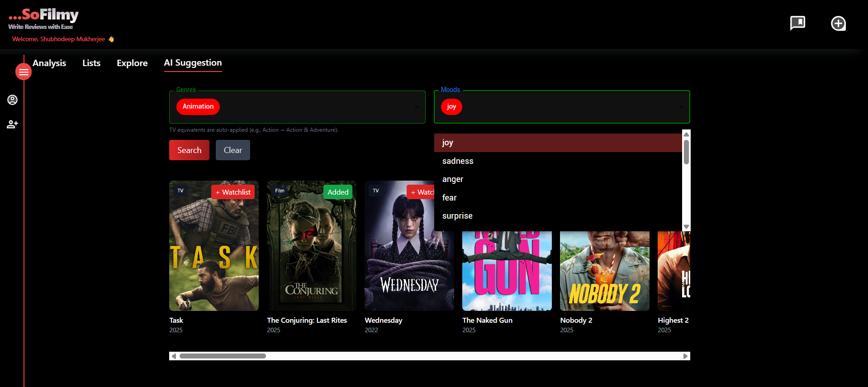Click the horizontal scrollbar thumb
Viewport: 868px width, 387px height.
coord(223,356)
